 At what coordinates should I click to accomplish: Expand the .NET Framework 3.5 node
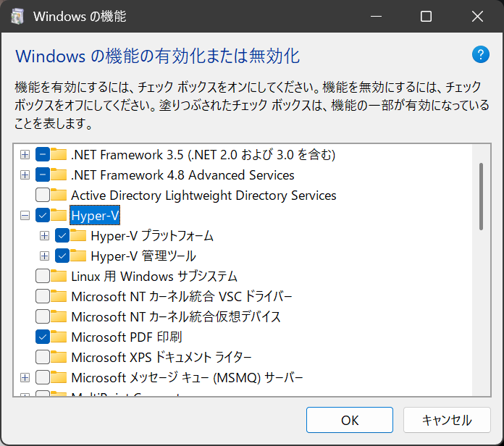coord(25,154)
